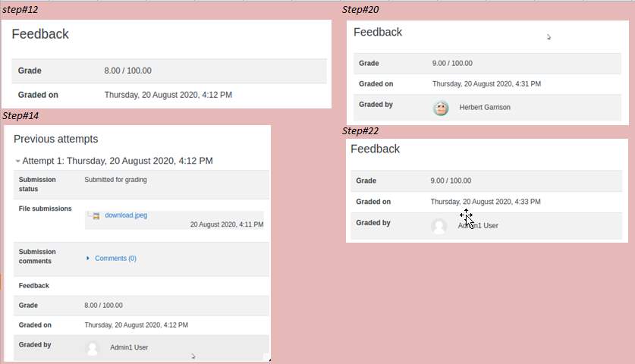Open the Herbert Garrison grader name
This screenshot has width=635, height=364.
[485, 107]
